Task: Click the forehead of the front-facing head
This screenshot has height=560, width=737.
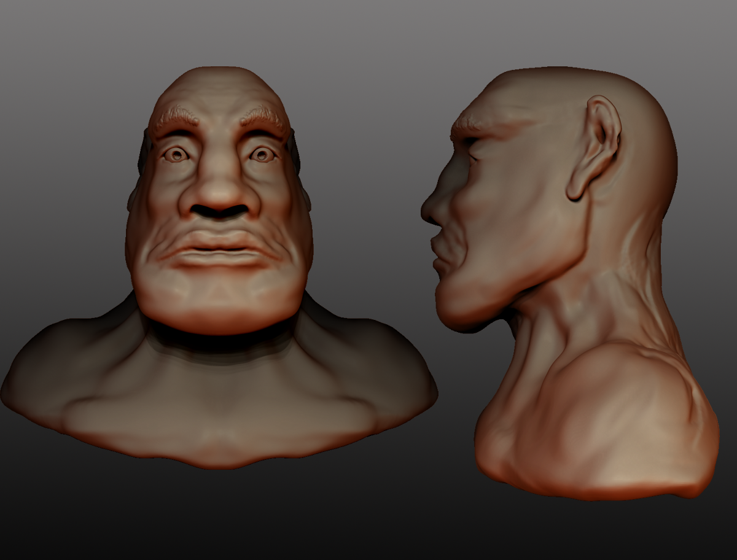Action: [219, 92]
